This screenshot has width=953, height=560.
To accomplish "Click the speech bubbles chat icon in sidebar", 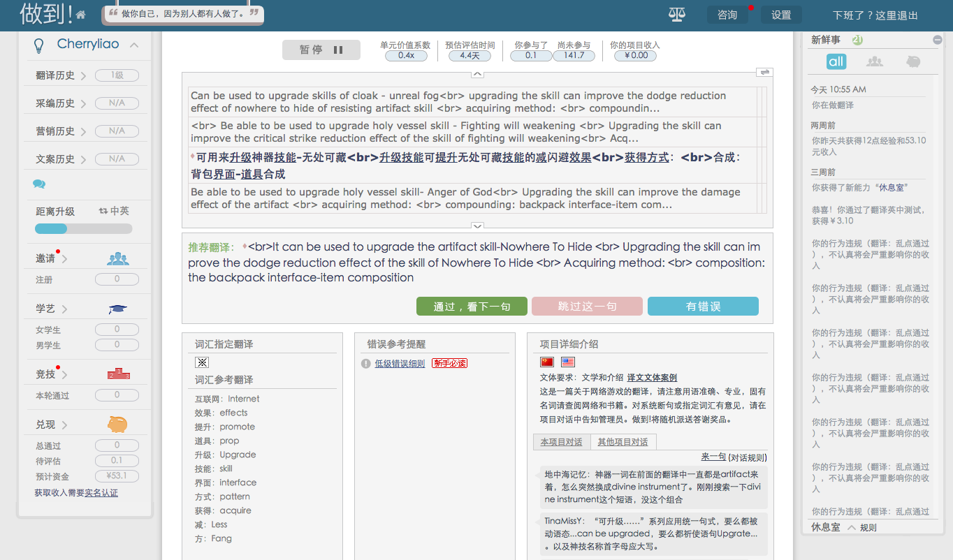I will tap(39, 184).
